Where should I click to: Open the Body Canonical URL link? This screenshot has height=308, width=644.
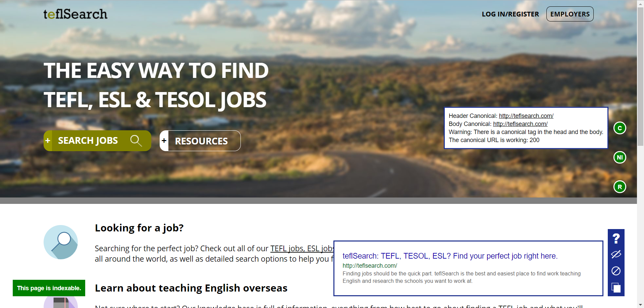coord(520,124)
